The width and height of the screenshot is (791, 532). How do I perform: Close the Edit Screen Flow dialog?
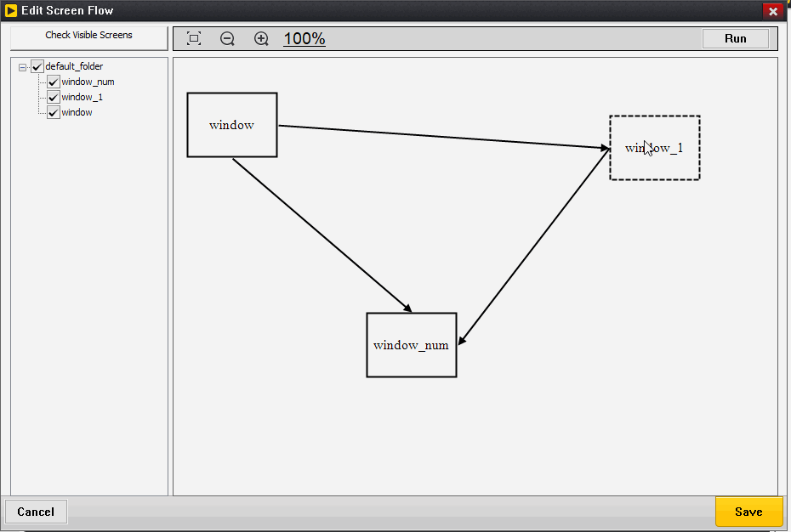pyautogui.click(x=773, y=11)
